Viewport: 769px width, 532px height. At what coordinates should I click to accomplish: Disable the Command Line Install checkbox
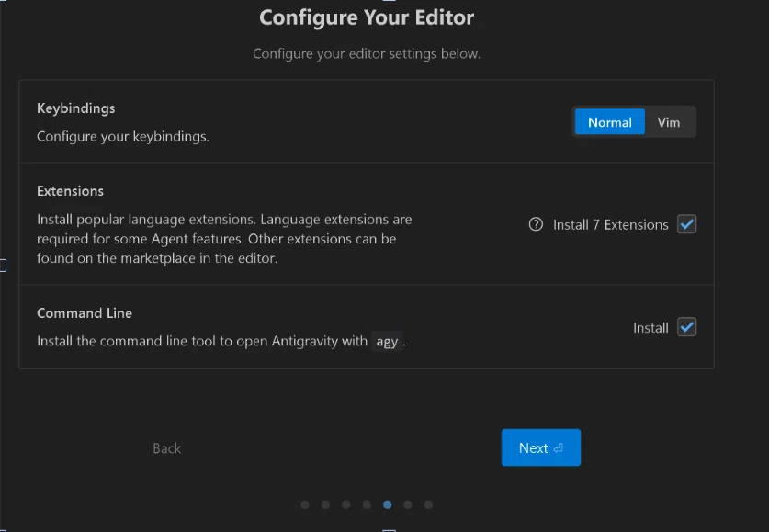(686, 327)
